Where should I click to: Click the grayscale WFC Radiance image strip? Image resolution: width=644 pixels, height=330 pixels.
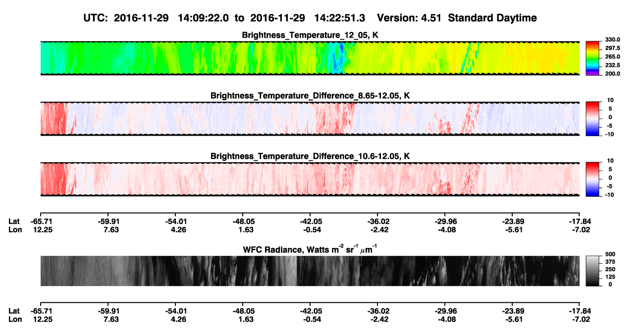click(310, 271)
